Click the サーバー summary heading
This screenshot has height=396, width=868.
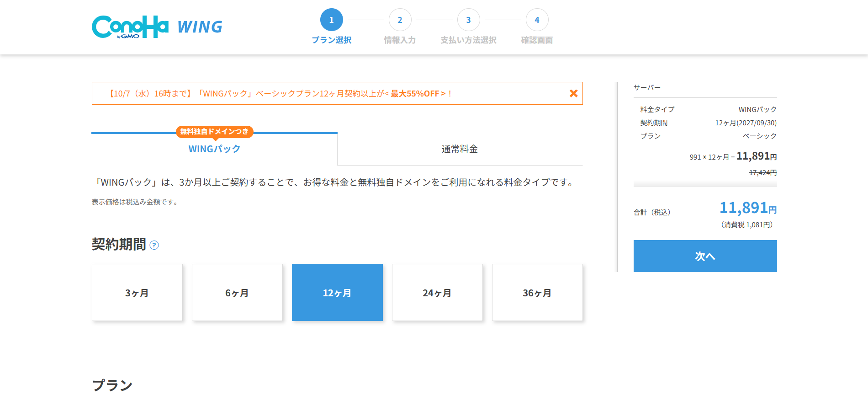click(647, 88)
